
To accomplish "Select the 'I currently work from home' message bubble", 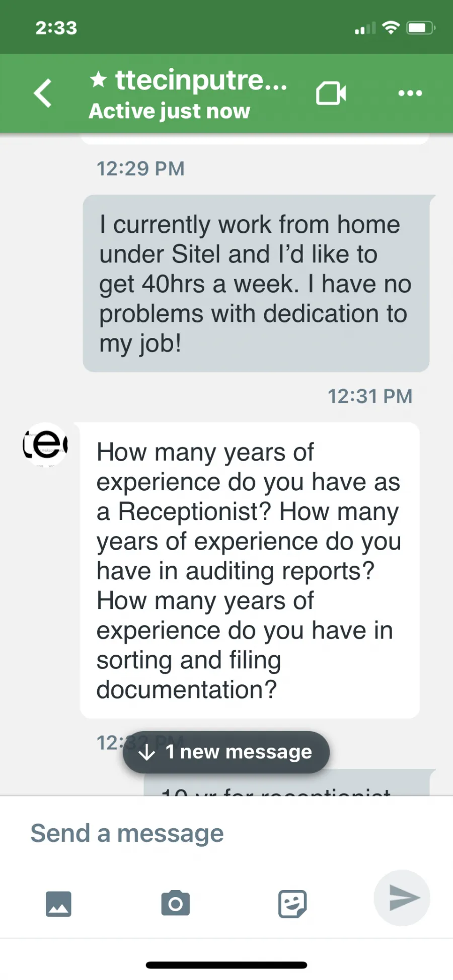I will [x=256, y=284].
